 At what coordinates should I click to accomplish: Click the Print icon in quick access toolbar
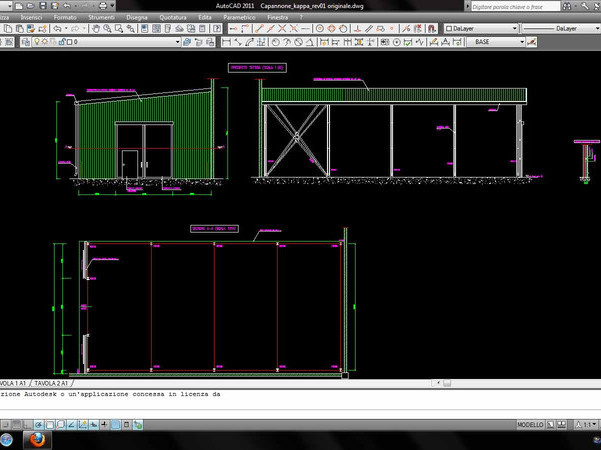[x=102, y=6]
